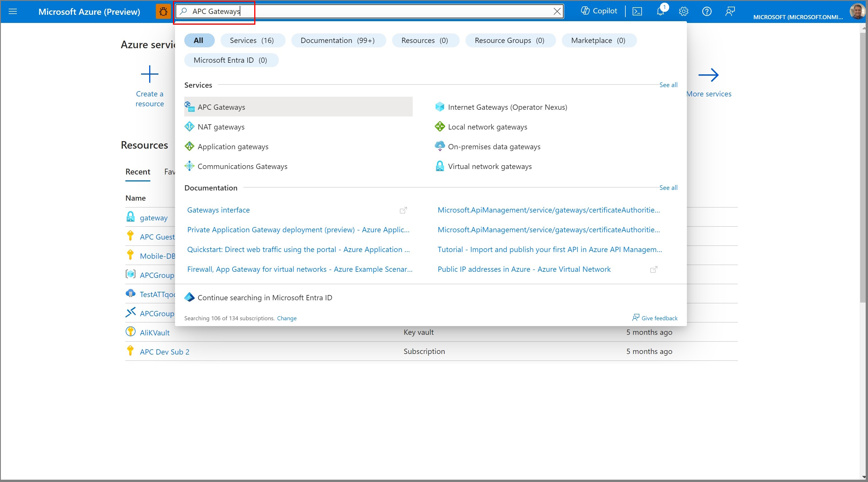Filter by Documentation (99+)
868x482 pixels.
tap(338, 40)
